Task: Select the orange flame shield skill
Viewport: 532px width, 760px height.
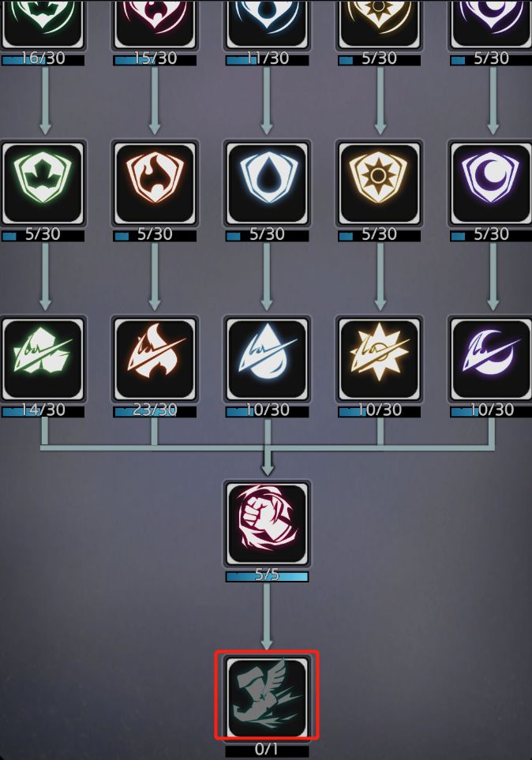Action: (155, 183)
